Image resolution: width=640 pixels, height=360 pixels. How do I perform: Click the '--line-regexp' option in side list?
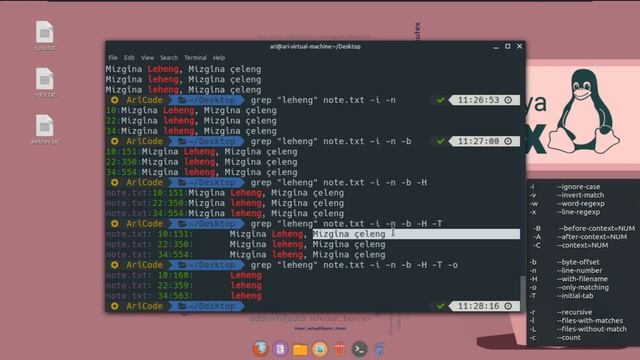click(578, 212)
